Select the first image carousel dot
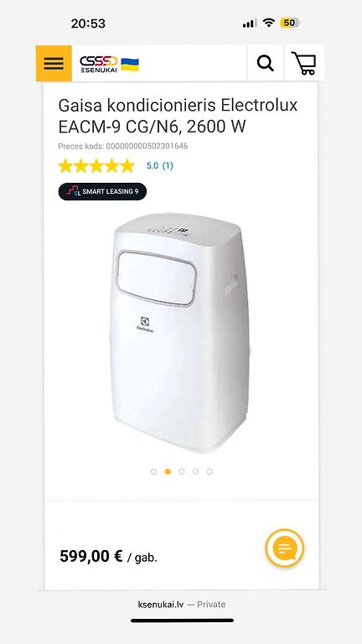The height and width of the screenshot is (644, 362). pos(153,471)
